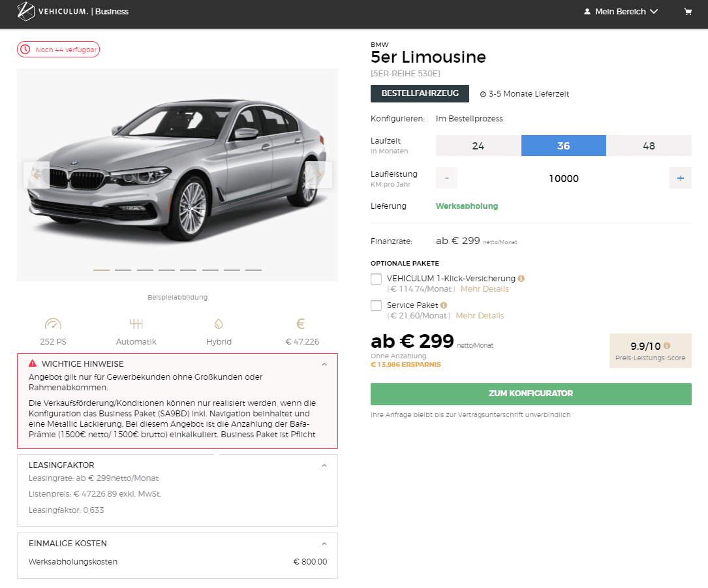This screenshot has height=588, width=708.
Task: Click info icon beside 1-Klick-Versicherung
Action: (x=521, y=279)
